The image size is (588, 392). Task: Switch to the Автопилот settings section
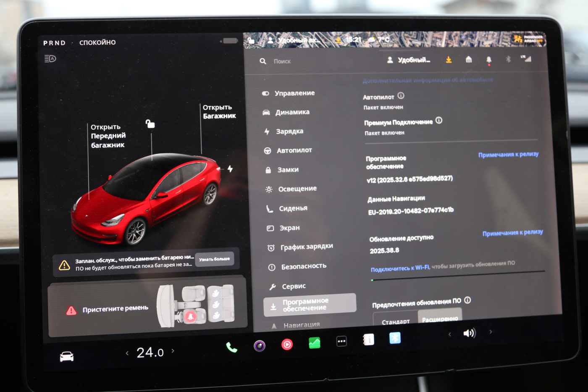click(x=294, y=150)
